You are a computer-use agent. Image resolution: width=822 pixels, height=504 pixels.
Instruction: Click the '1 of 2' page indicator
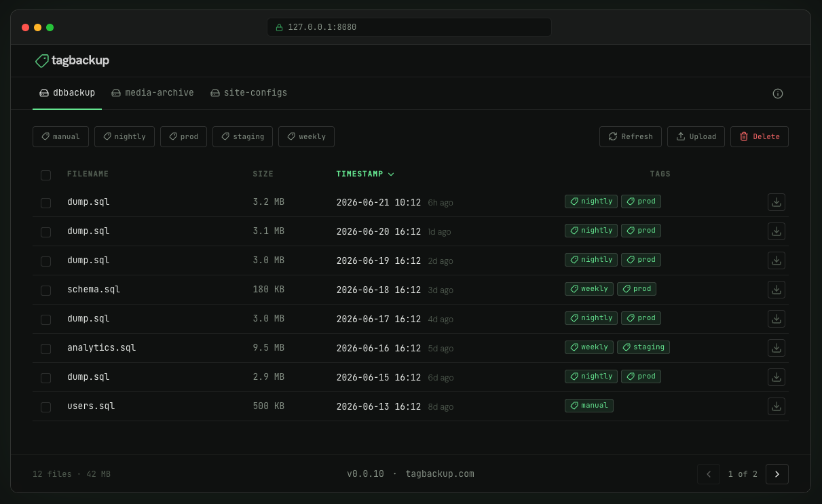[743, 474]
